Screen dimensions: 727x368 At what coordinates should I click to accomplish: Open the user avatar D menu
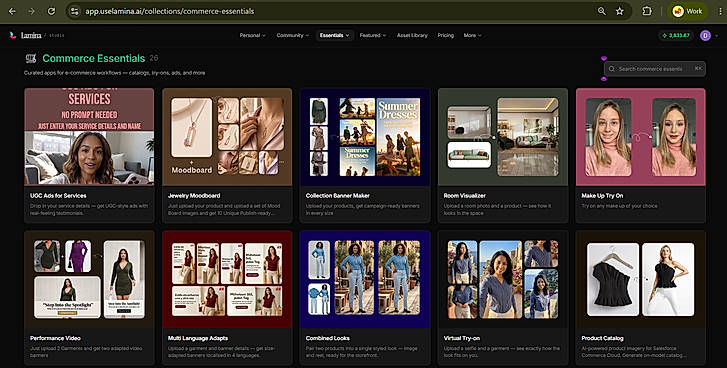click(705, 35)
